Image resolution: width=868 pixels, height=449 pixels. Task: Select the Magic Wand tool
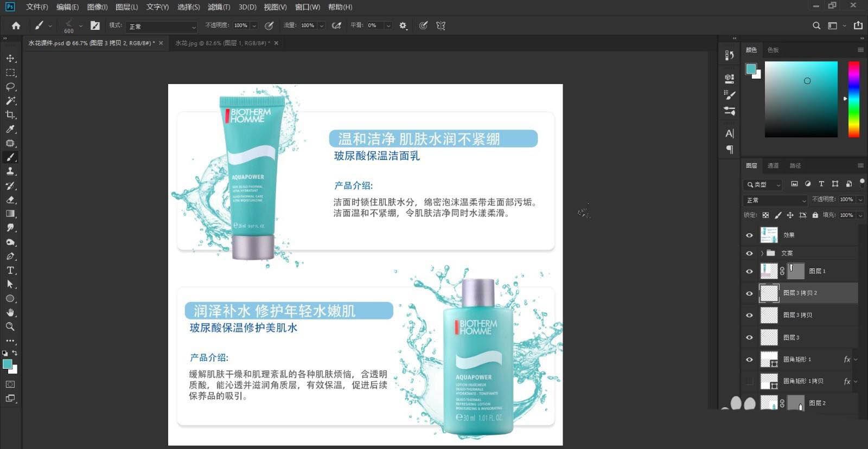[10, 100]
